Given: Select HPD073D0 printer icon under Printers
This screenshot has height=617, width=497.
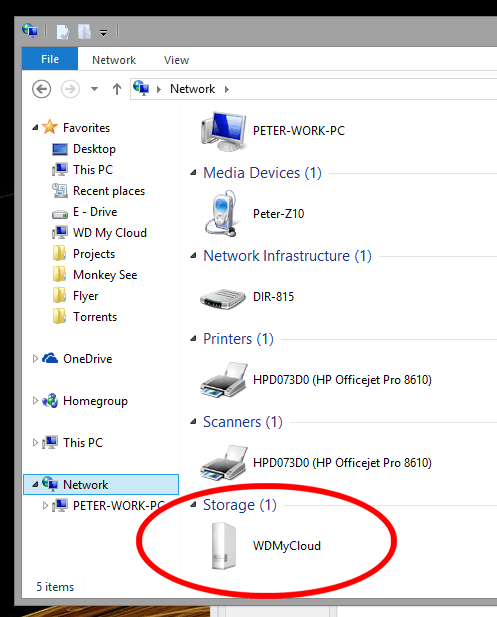Looking at the screenshot, I should (224, 380).
